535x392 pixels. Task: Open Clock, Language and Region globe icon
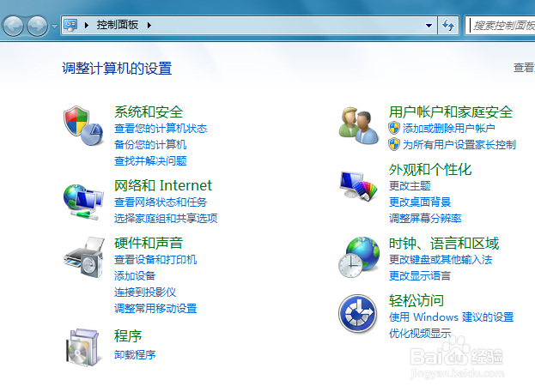pyautogui.click(x=358, y=257)
